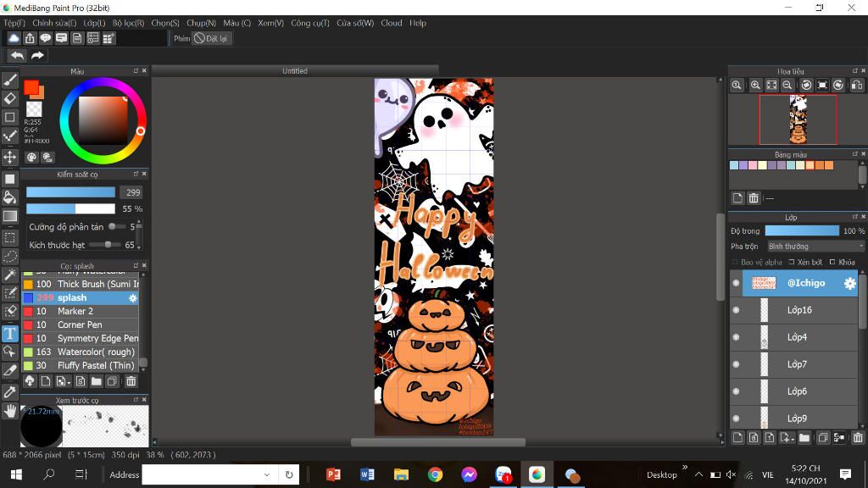Adjust the brush size slider
This screenshot has width=868, height=488.
(71, 192)
